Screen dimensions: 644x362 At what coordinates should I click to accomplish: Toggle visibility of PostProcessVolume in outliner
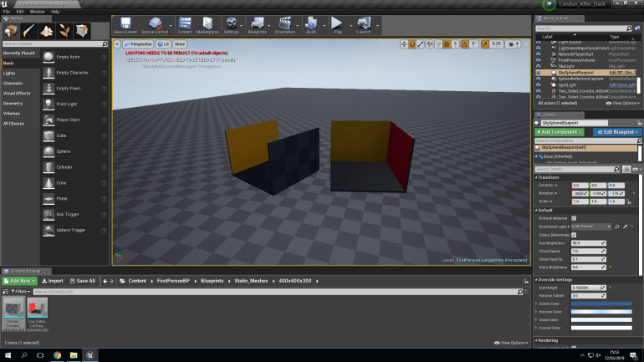click(539, 60)
